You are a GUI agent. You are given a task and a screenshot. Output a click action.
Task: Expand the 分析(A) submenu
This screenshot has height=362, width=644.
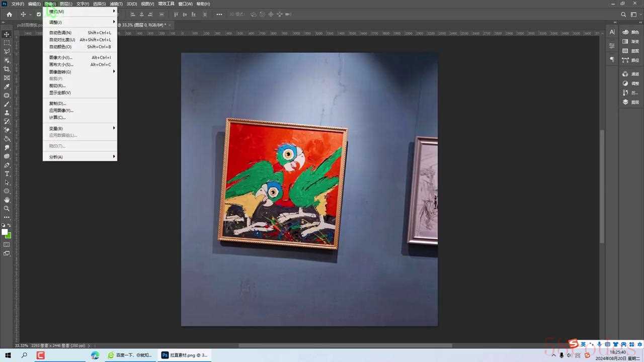click(80, 157)
